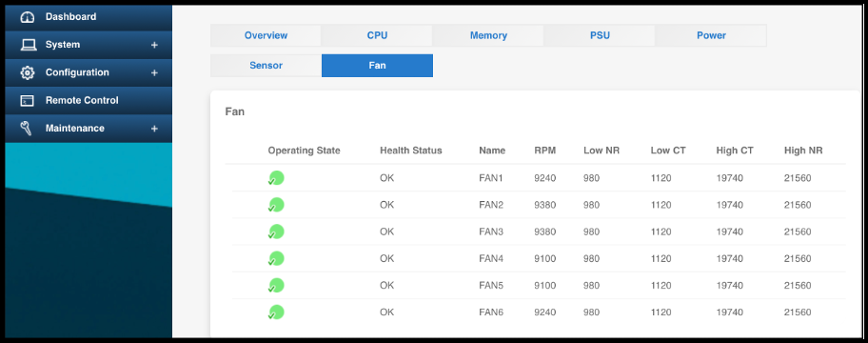The image size is (868, 343).
Task: Click the System laptop icon
Action: (28, 45)
